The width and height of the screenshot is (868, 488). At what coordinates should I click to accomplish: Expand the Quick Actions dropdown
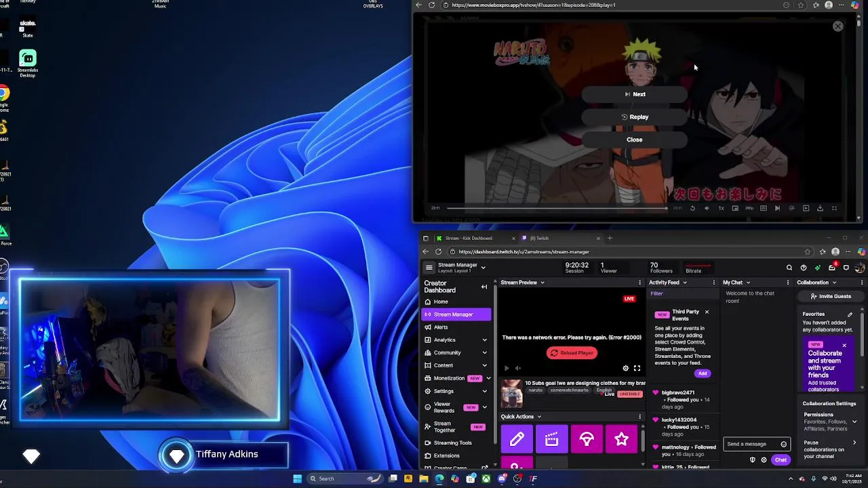(x=539, y=417)
